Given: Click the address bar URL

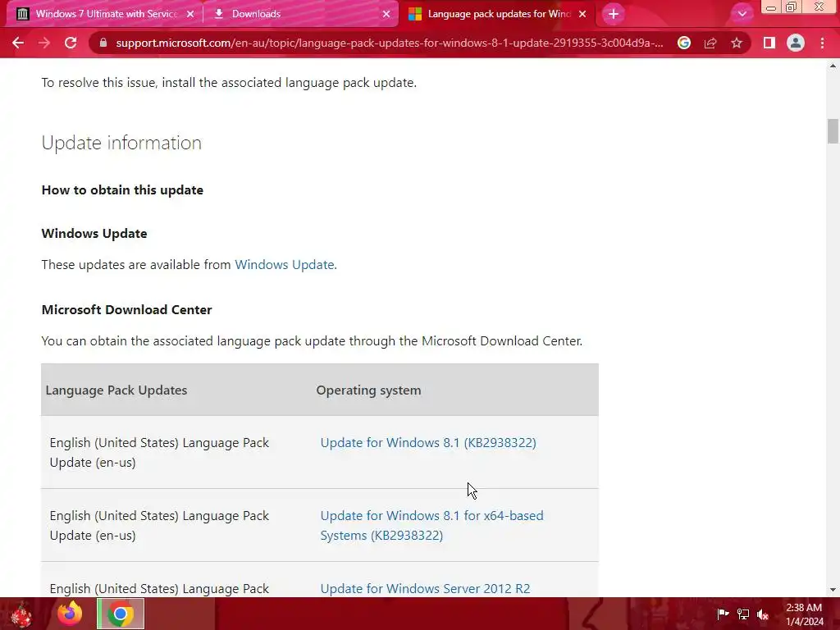Looking at the screenshot, I should click(390, 43).
